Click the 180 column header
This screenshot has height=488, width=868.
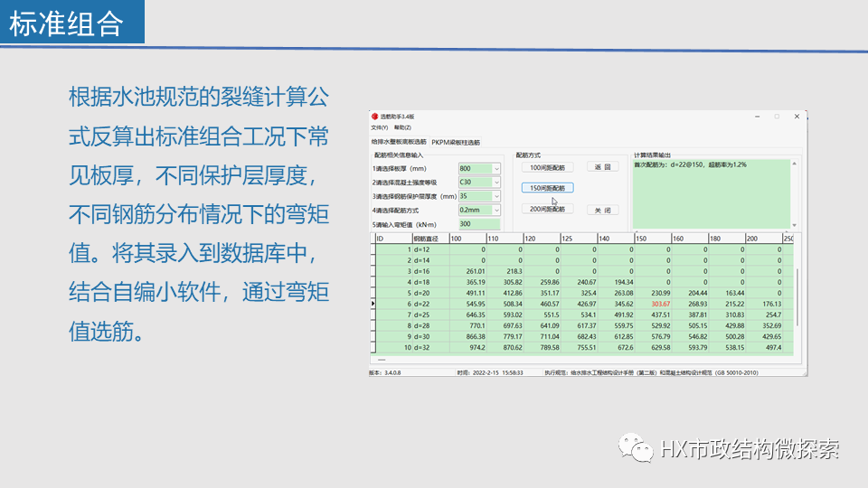(x=727, y=239)
